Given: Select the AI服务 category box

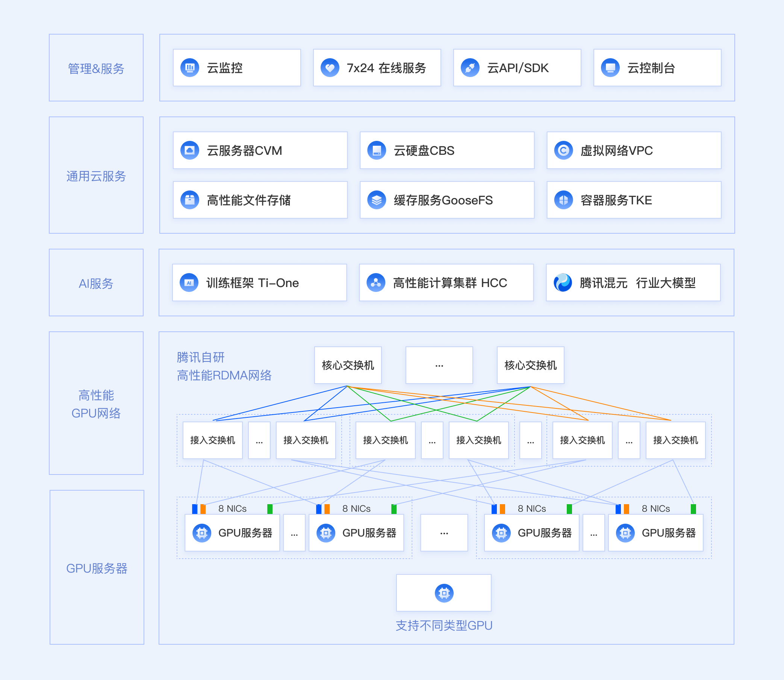Looking at the screenshot, I should point(96,282).
